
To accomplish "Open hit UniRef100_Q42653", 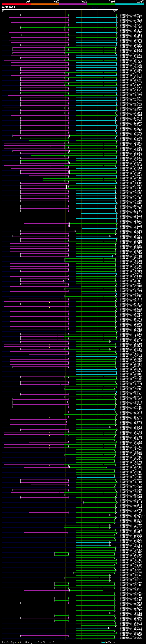I will [131, 22].
